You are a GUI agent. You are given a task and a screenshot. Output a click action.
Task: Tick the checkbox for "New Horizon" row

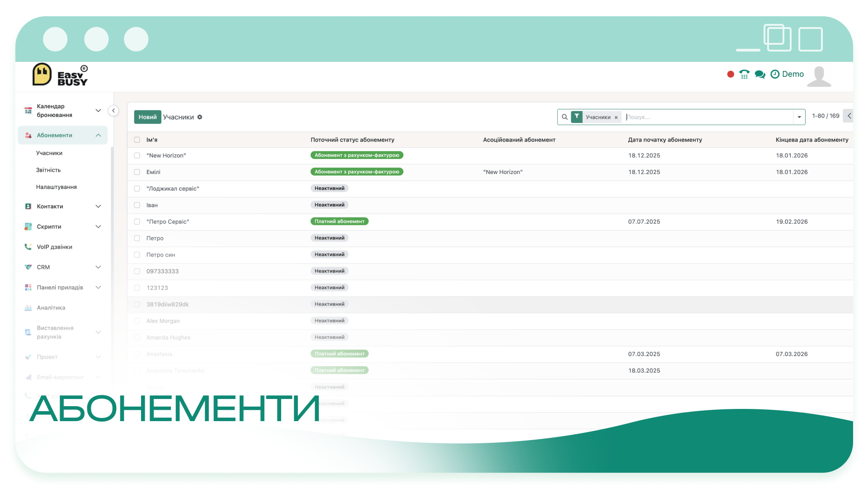click(x=137, y=155)
